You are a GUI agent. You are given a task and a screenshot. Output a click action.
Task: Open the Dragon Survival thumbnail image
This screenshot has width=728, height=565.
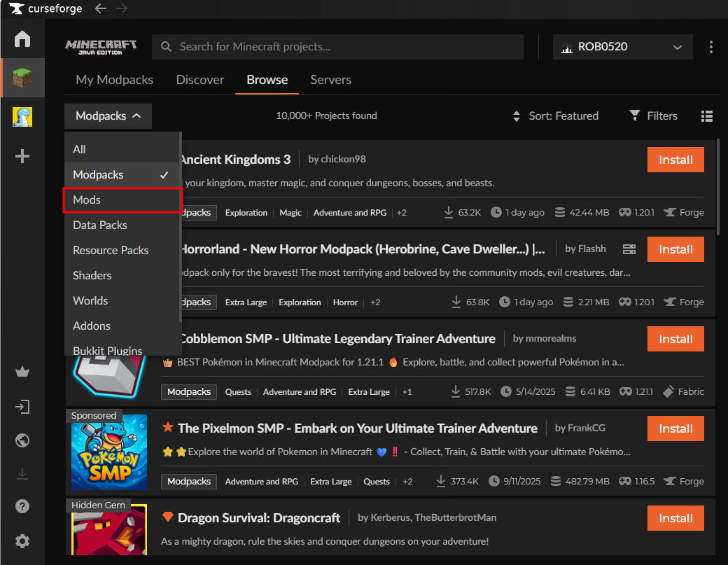(109, 529)
